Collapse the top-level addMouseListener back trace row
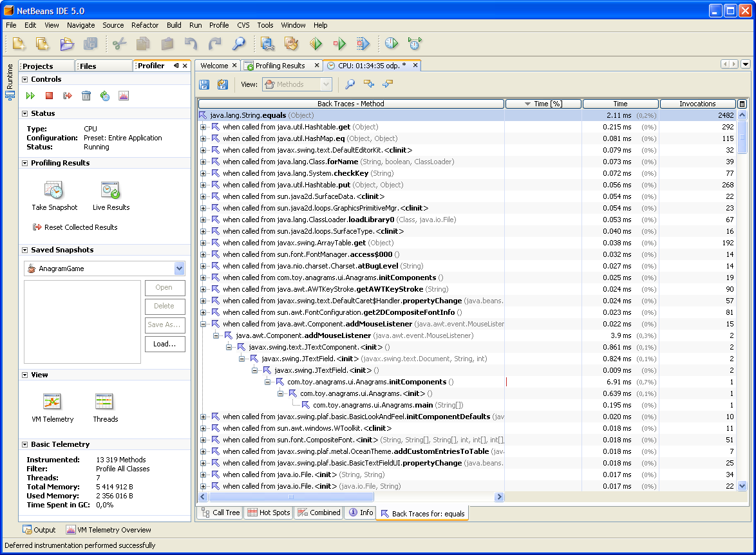Screen dimensions: 756x555 [x=203, y=324]
